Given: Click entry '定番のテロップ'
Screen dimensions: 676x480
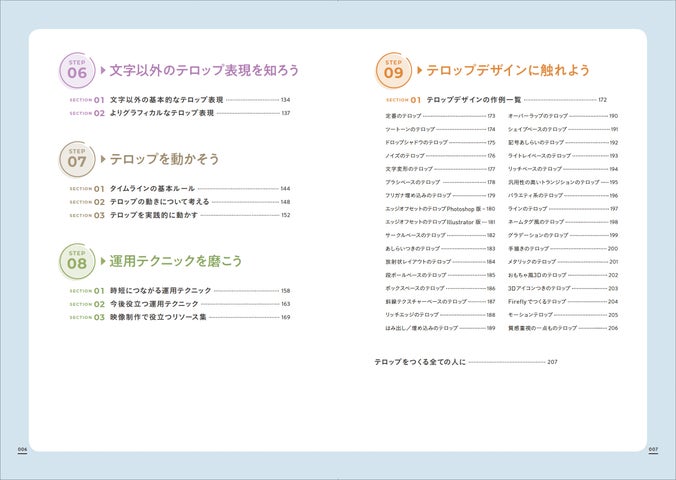Looking at the screenshot, I should pyautogui.click(x=403, y=116).
